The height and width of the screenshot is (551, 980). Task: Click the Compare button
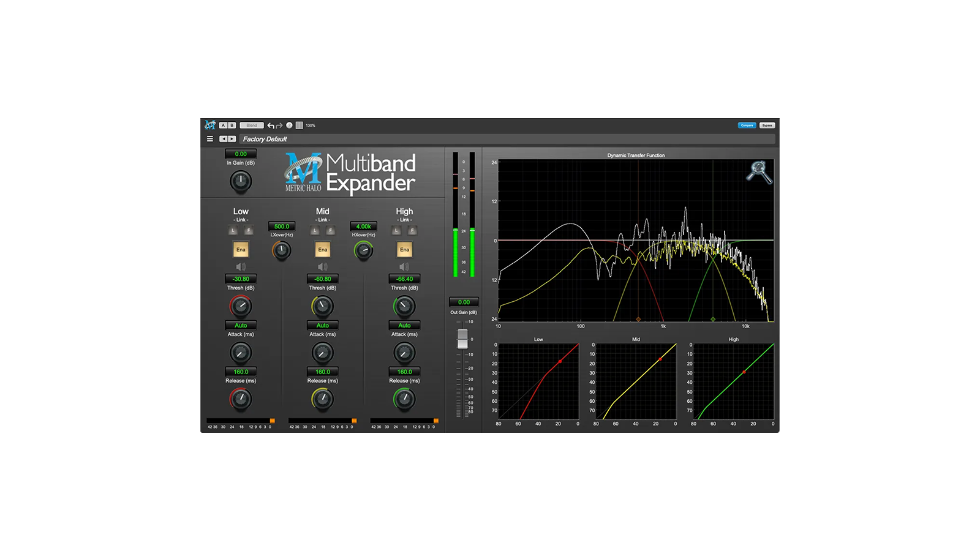pos(747,126)
